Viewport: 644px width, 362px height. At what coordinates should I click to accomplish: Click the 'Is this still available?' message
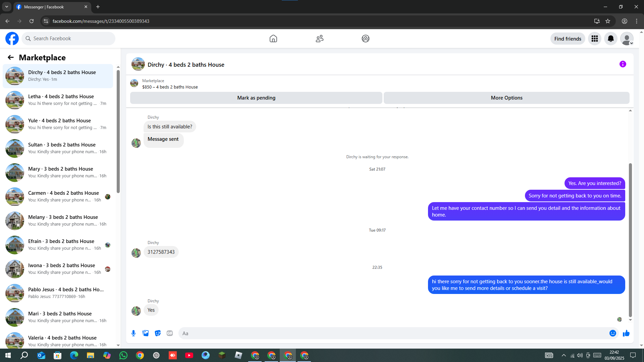170,127
